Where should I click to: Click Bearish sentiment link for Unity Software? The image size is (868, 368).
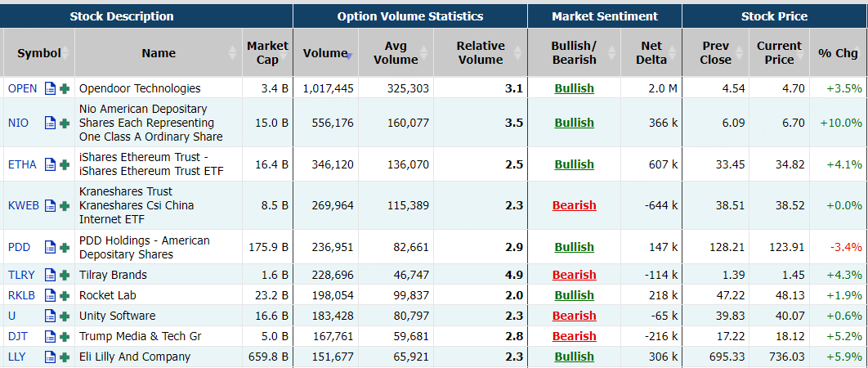(x=574, y=316)
